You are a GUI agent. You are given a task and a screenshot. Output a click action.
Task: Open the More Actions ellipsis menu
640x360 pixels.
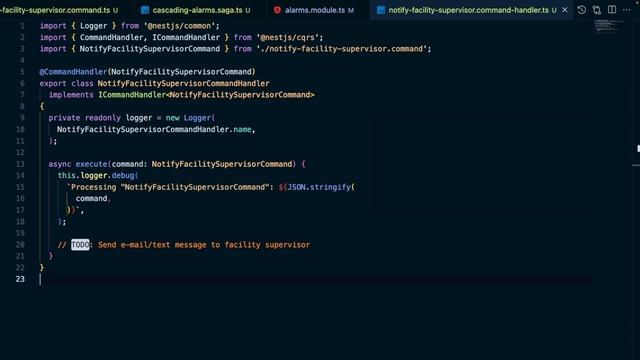point(627,10)
